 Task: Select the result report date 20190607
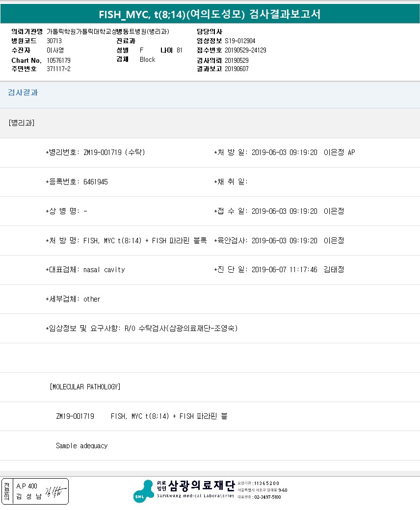[x=236, y=69]
